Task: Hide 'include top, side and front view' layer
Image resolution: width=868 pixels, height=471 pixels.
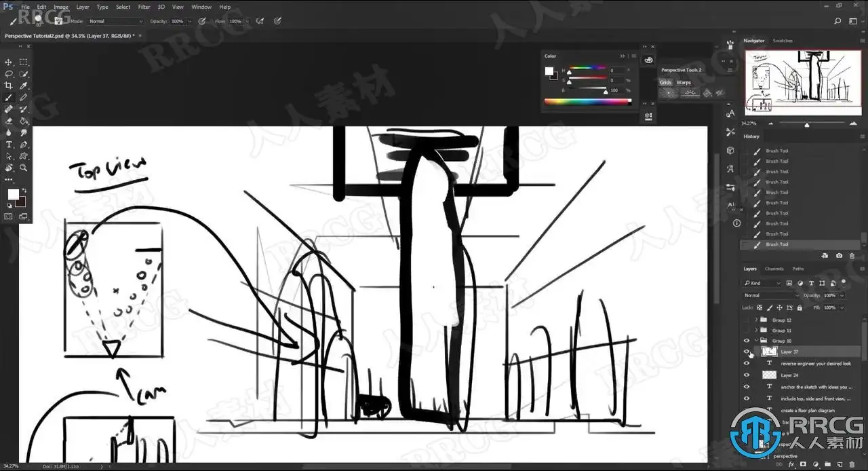Action: [747, 398]
